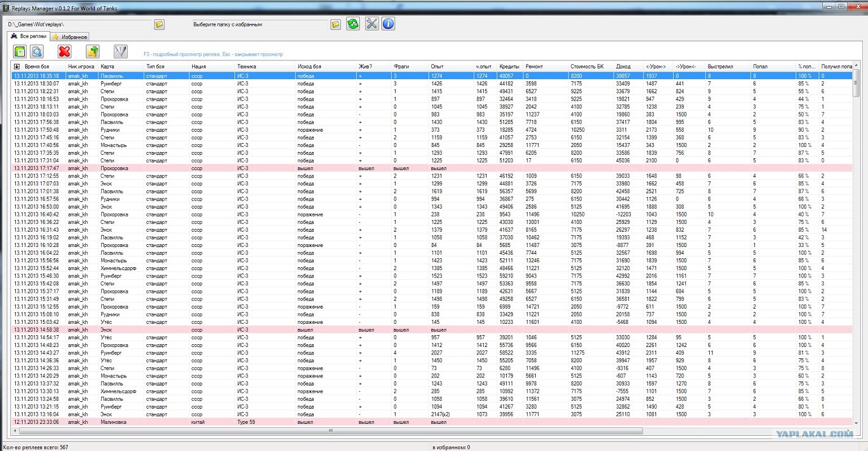Toggle the sort arrow in table header
The image size is (868, 451).
[16, 67]
